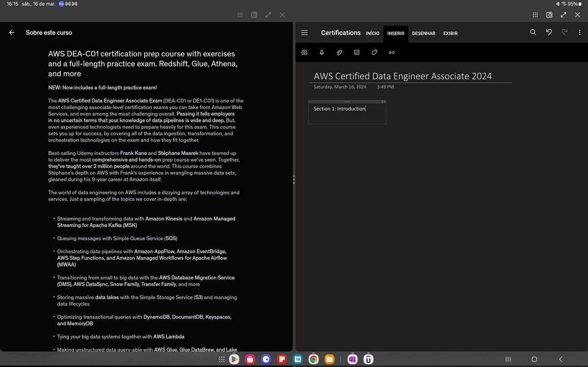This screenshot has width=588, height=367.
Task: Click the Sobre este curso header
Action: pos(49,33)
